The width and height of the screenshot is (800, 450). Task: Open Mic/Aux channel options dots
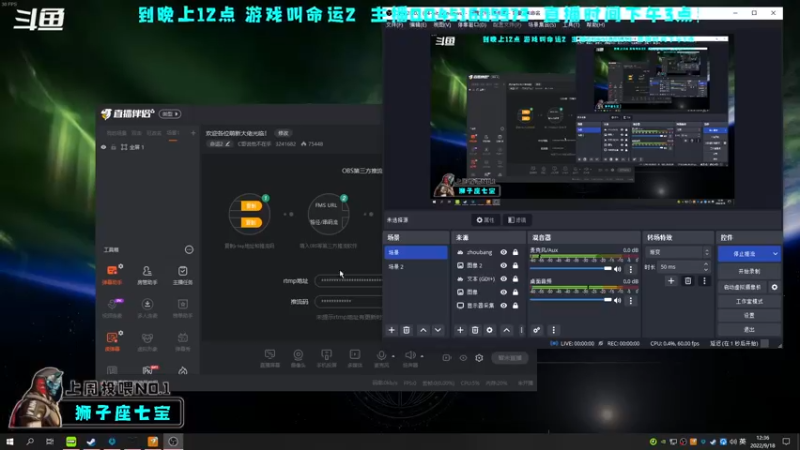[631, 269]
